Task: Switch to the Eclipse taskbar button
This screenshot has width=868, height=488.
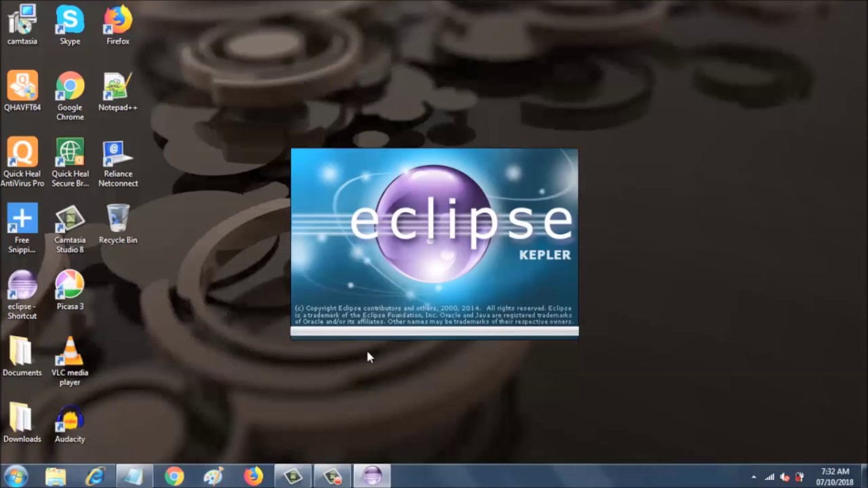Action: coord(372,476)
